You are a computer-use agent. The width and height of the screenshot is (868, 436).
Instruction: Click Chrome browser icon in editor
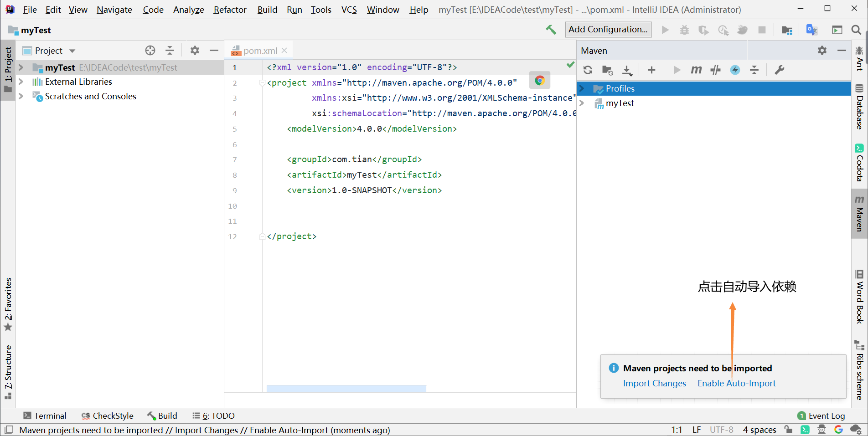pos(540,81)
